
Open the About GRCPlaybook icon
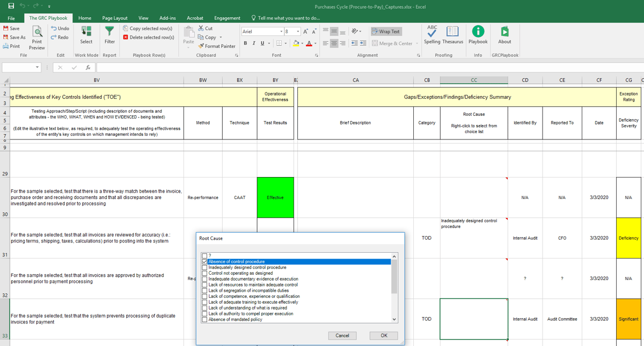click(504, 31)
